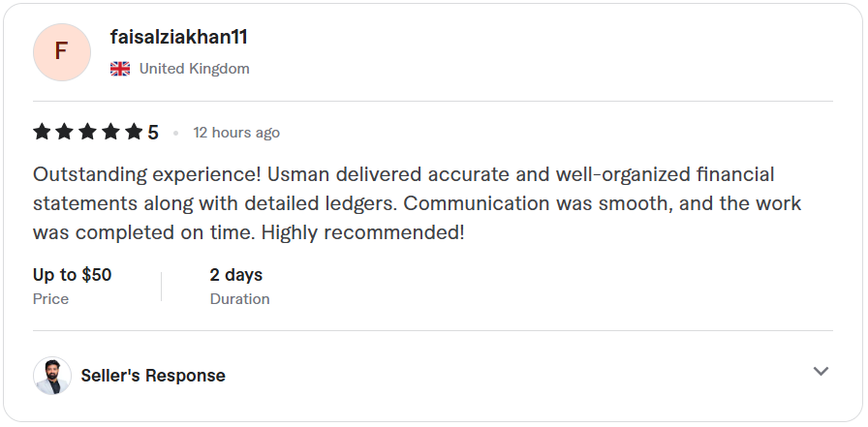Open faisalziakhan11's profile via username
The width and height of the screenshot is (868, 427).
[x=179, y=38]
